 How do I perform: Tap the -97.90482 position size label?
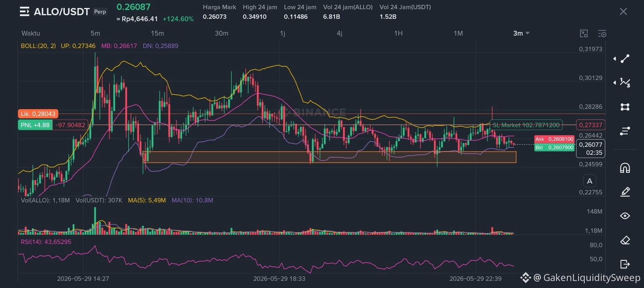click(70, 125)
